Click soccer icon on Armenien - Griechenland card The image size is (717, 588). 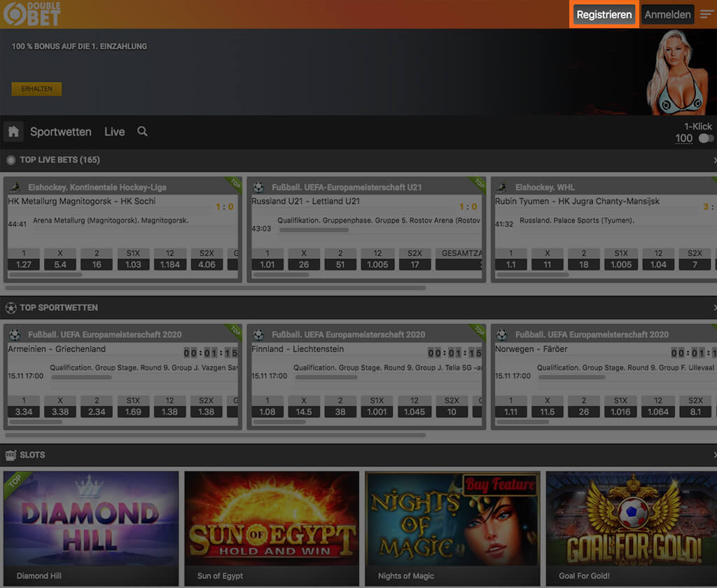(15, 335)
